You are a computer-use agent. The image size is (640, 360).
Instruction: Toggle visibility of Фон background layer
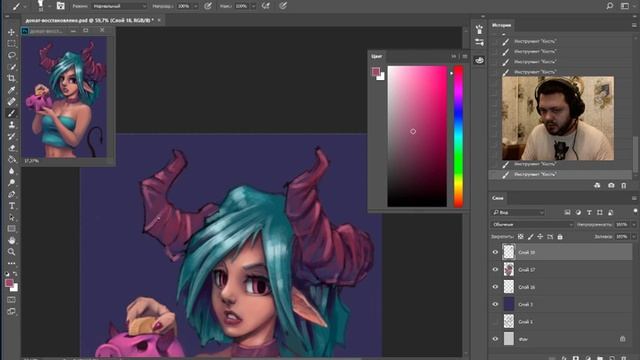click(x=495, y=339)
